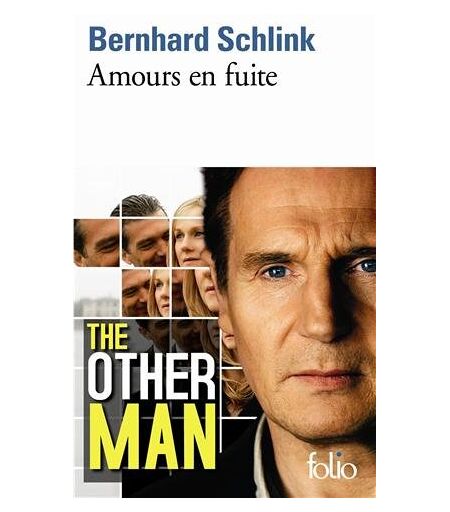Select the upper tile showing blonde woman's face
This screenshot has height=512, width=450.
click(188, 242)
